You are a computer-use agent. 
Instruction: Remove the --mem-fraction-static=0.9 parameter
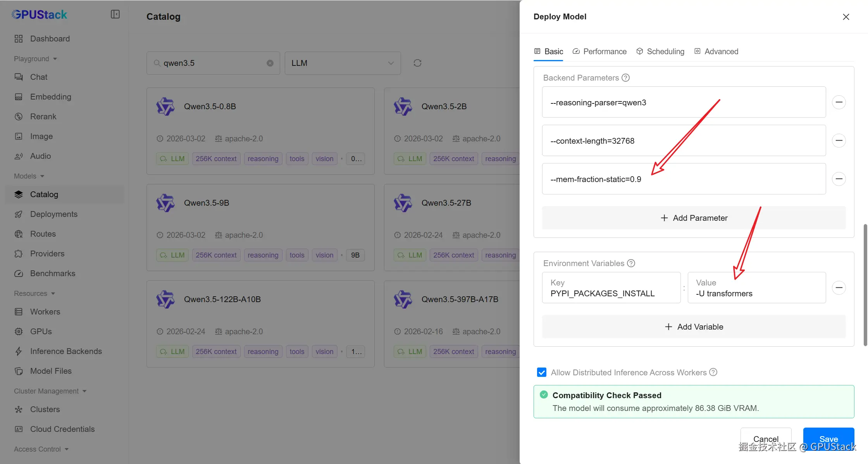click(x=839, y=179)
